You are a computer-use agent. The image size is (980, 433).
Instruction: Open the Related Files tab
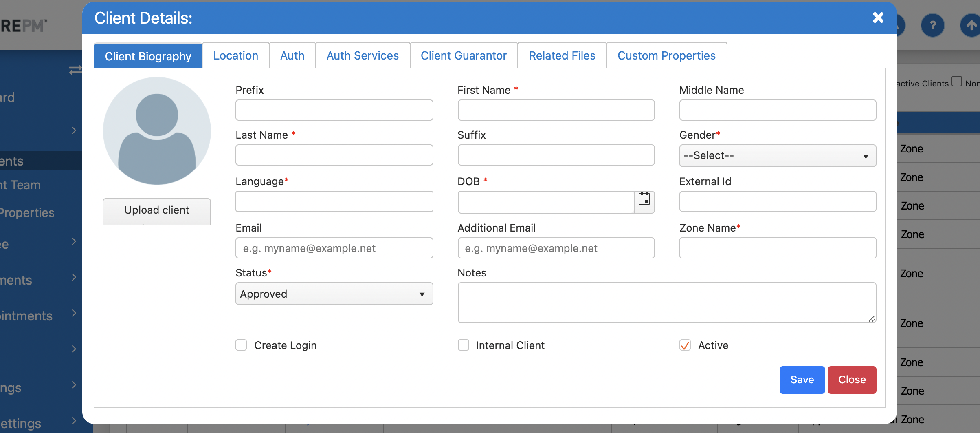562,55
